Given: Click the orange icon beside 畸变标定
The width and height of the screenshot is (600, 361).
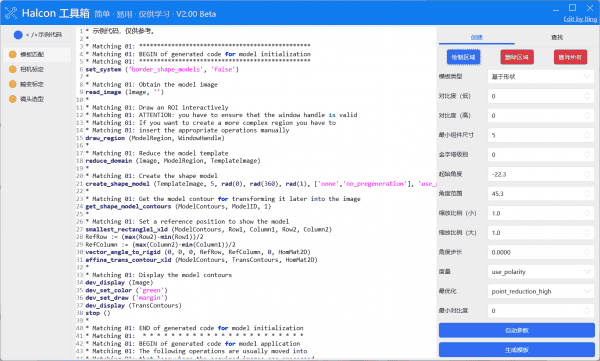Looking at the screenshot, I should pos(13,84).
